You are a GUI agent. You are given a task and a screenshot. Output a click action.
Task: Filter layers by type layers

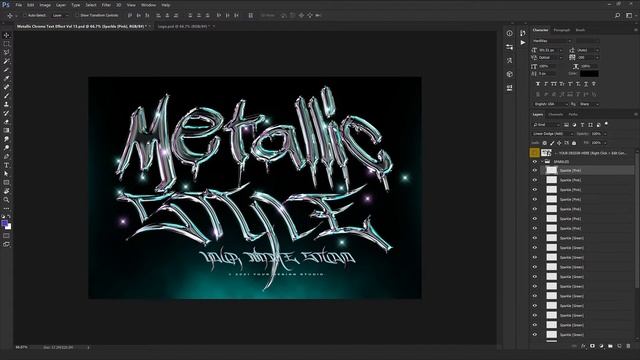(x=582, y=124)
